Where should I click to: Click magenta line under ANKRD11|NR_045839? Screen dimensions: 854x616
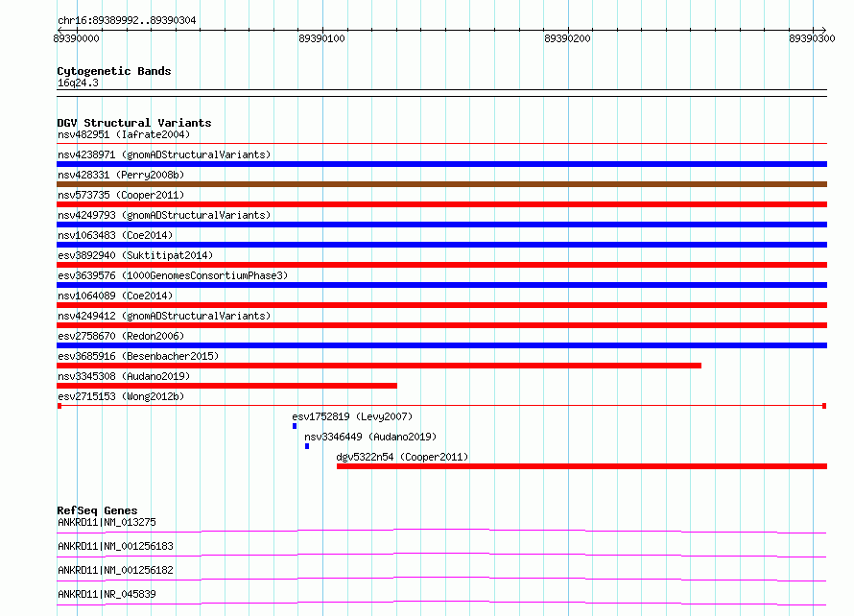click(441, 603)
